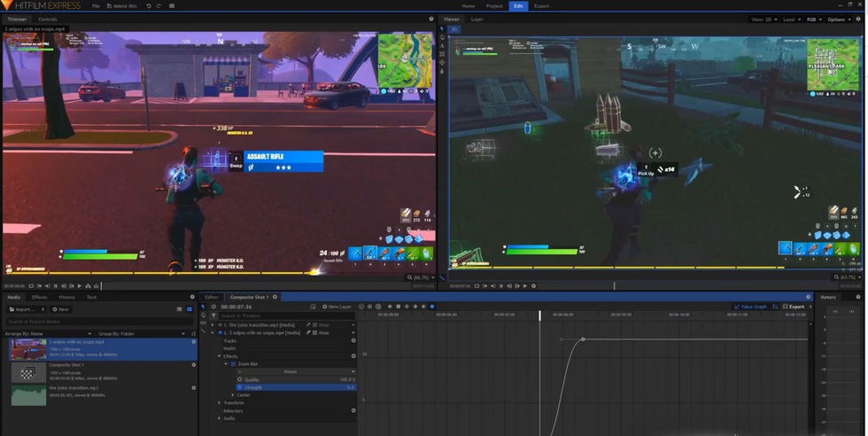Click the blue keyframe interpolation circle icon

pos(432,307)
